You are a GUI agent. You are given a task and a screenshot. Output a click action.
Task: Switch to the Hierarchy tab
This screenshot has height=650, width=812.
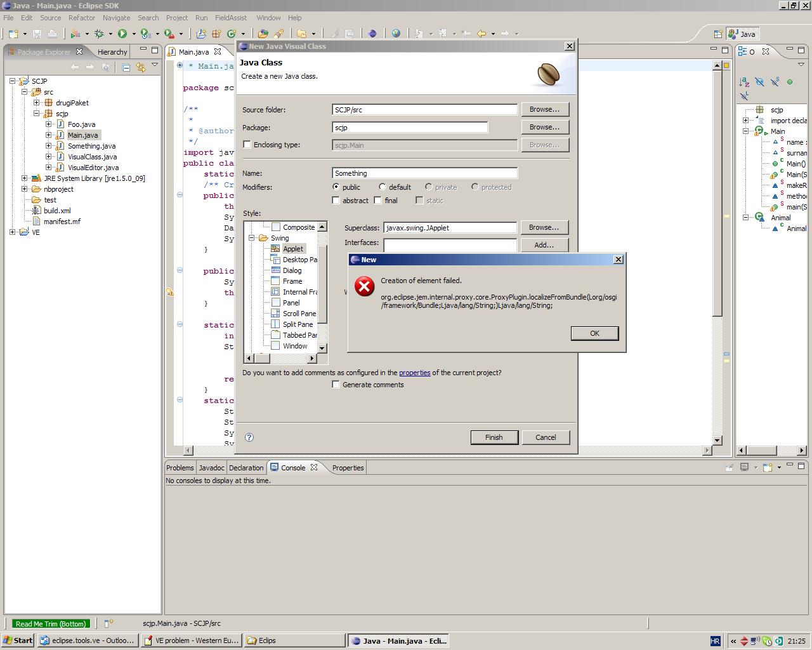click(112, 52)
